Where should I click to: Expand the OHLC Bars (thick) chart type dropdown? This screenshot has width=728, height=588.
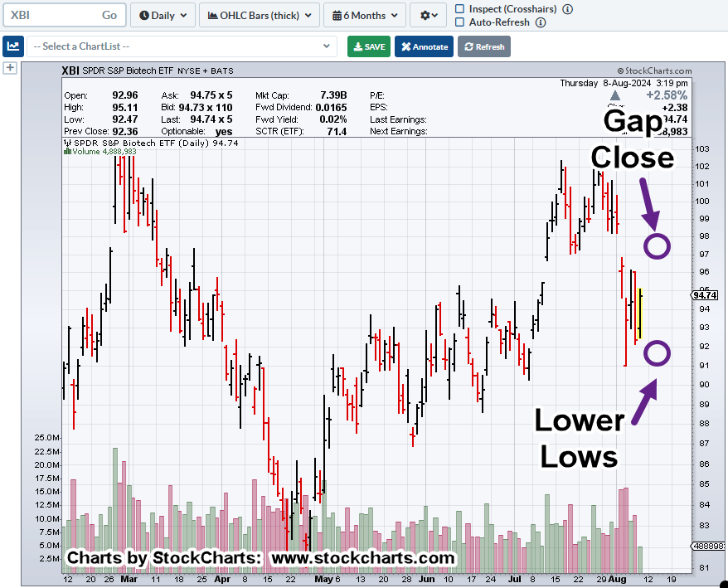tap(260, 15)
